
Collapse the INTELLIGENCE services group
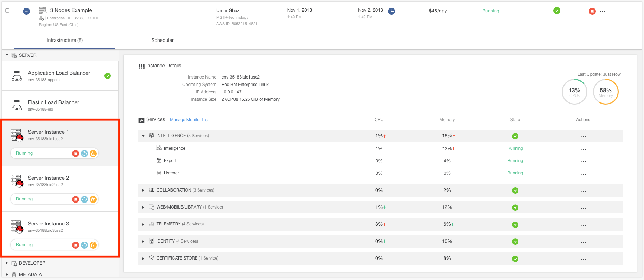pyautogui.click(x=143, y=136)
